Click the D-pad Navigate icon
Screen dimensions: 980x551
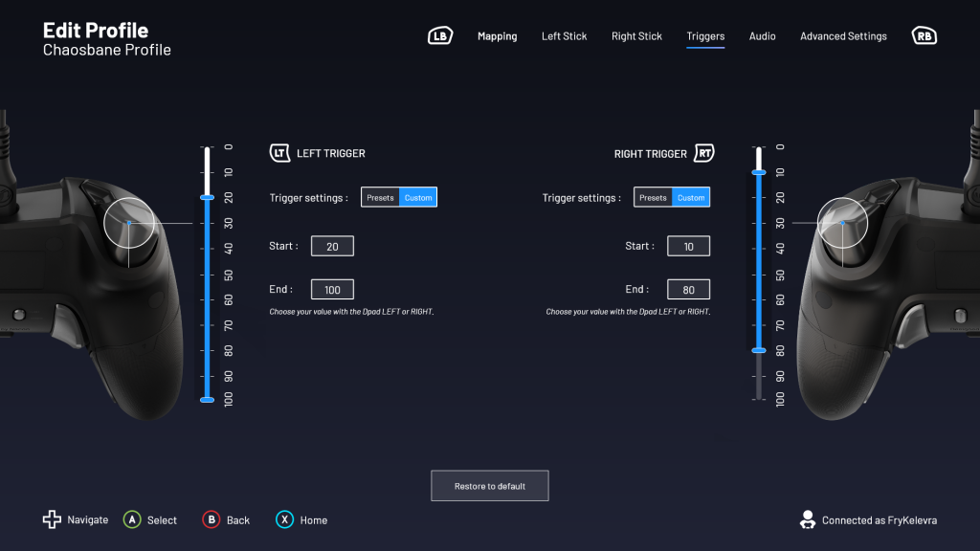(52, 519)
